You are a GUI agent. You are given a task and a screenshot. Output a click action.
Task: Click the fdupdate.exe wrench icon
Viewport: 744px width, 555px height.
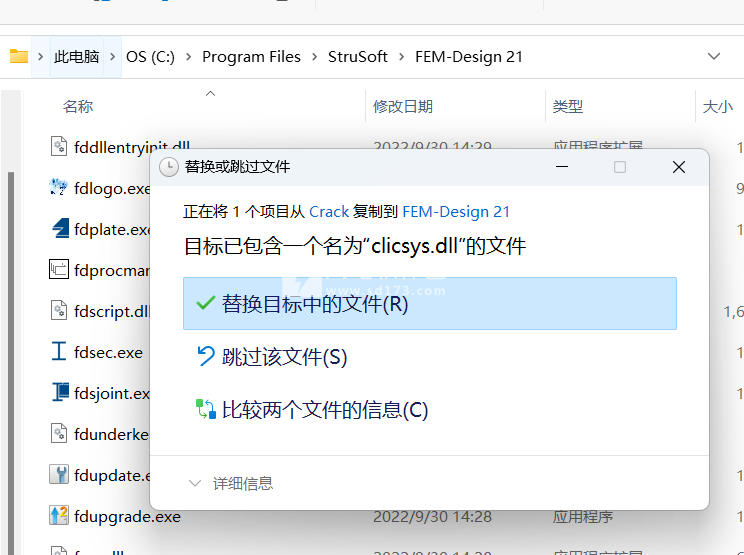click(x=59, y=474)
